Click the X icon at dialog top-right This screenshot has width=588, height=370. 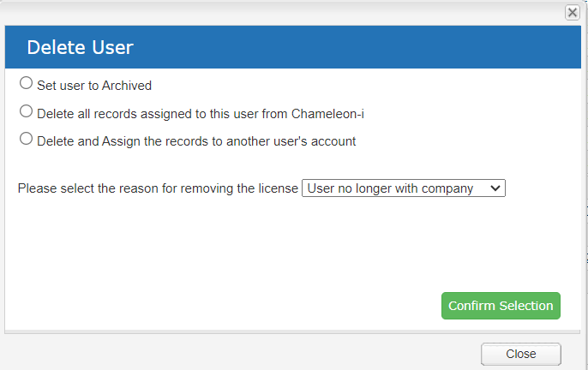point(573,12)
